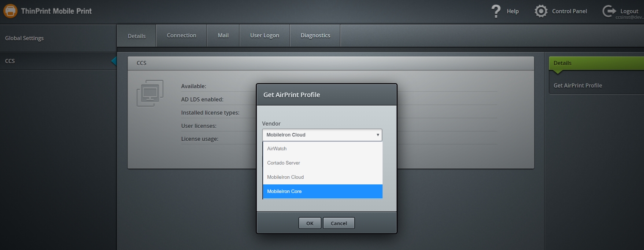Image resolution: width=644 pixels, height=250 pixels.
Task: Click the green Details panel header
Action: pos(596,63)
